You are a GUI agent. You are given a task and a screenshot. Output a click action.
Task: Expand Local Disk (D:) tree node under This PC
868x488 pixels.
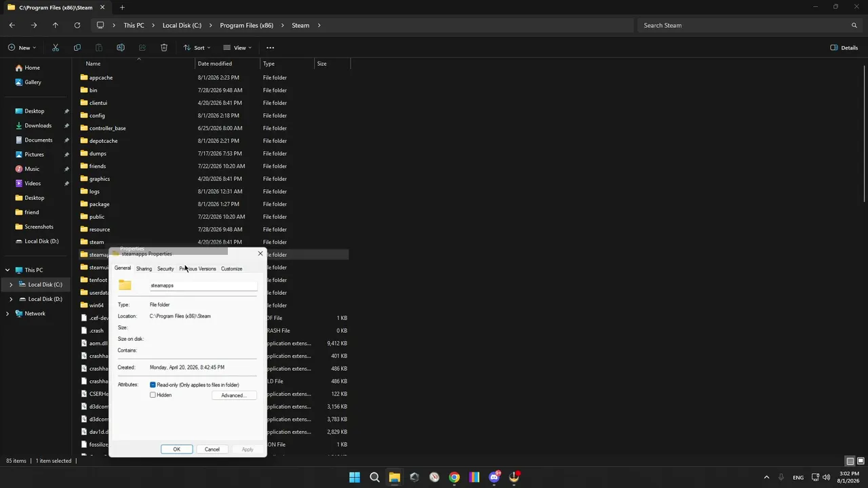click(11, 299)
